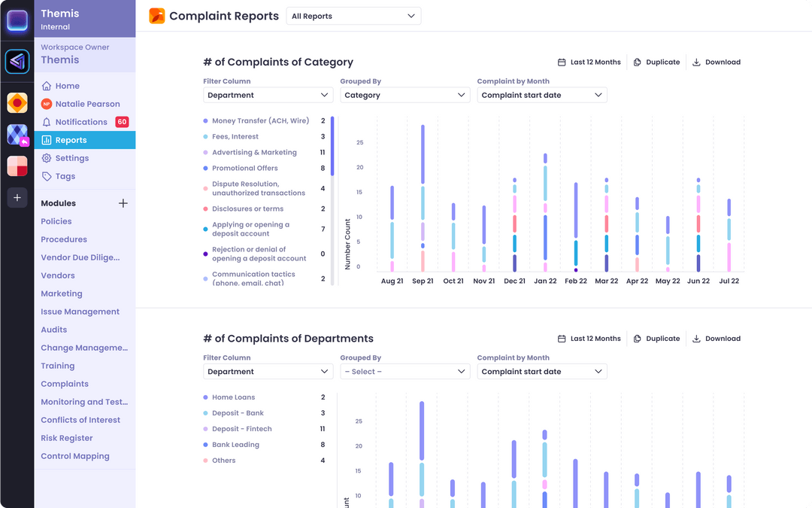Add a module with the plus icon

point(123,202)
